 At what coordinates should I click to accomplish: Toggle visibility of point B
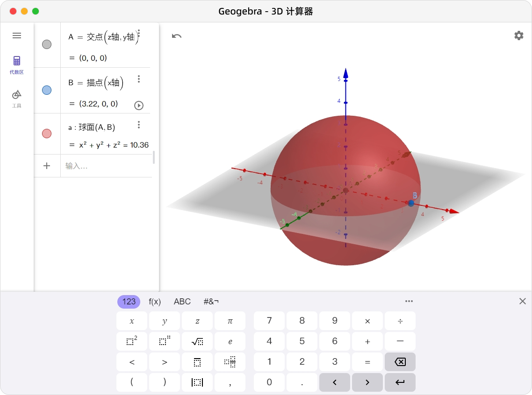[47, 90]
